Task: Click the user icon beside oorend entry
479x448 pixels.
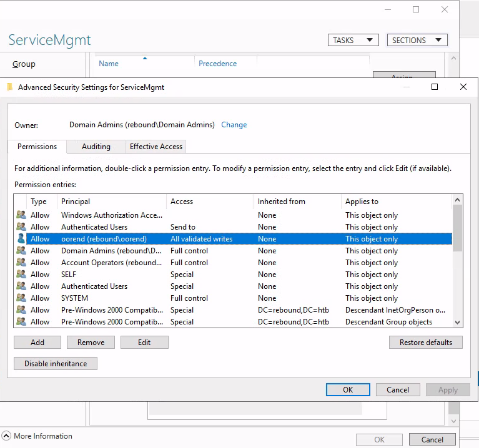Action: 21,238
